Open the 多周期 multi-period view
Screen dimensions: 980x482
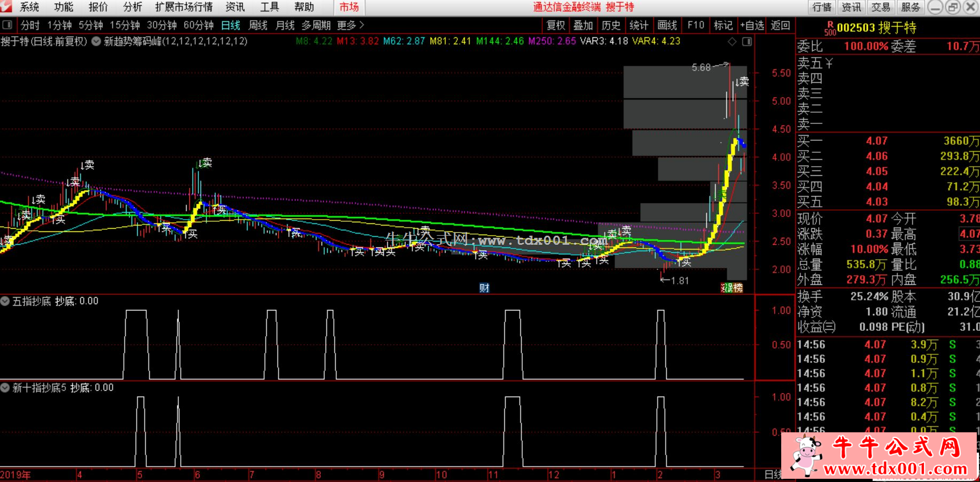316,25
